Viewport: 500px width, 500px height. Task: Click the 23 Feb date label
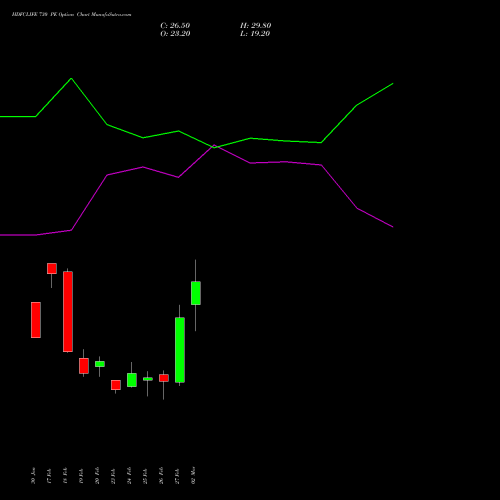(113, 476)
